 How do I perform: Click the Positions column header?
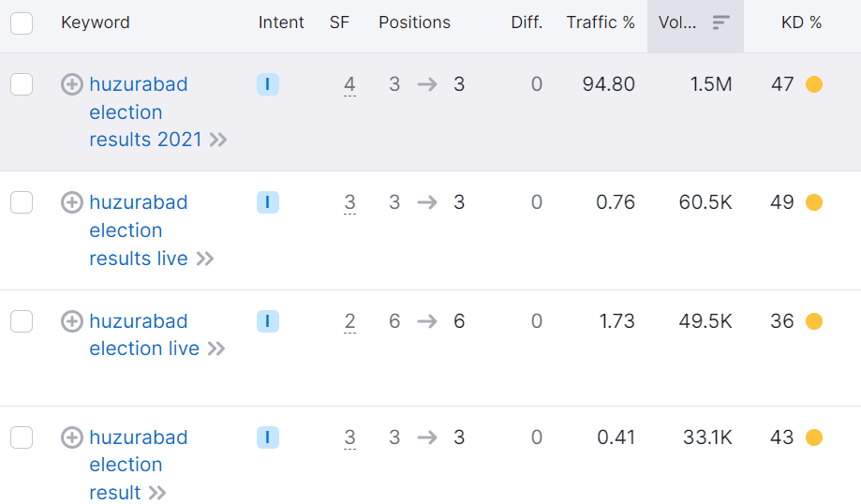click(x=414, y=22)
